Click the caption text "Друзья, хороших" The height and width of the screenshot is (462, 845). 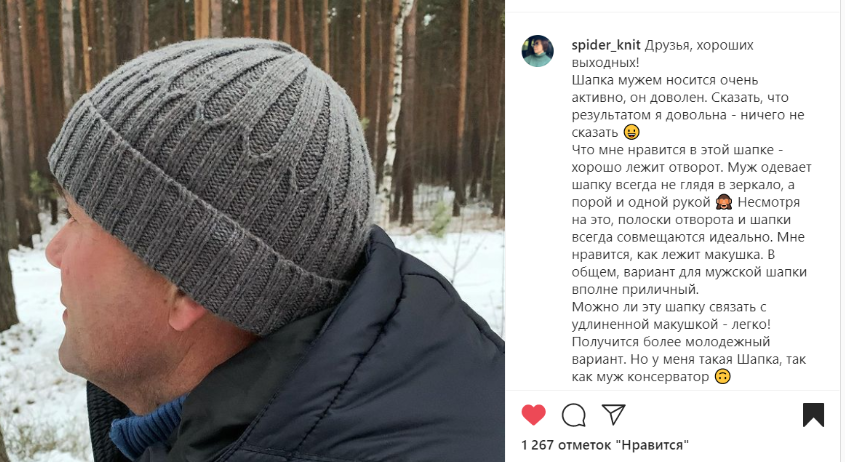pyautogui.click(x=699, y=45)
